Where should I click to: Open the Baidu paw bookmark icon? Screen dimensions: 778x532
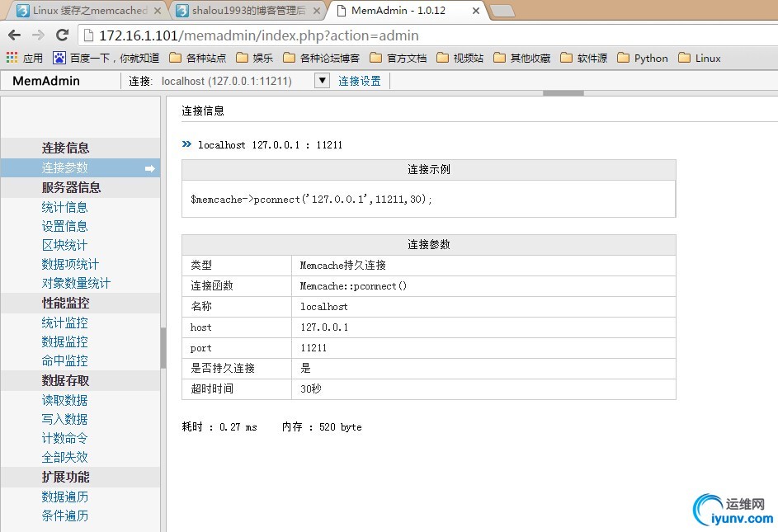point(59,58)
